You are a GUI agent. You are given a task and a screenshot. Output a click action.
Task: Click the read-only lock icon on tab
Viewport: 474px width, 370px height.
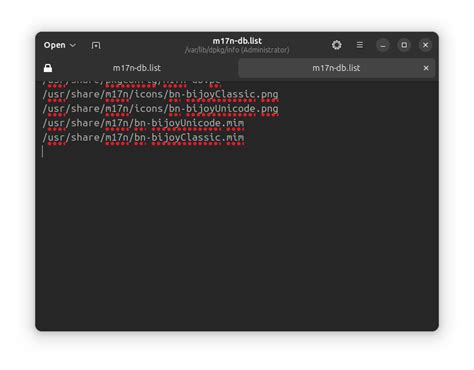[48, 68]
